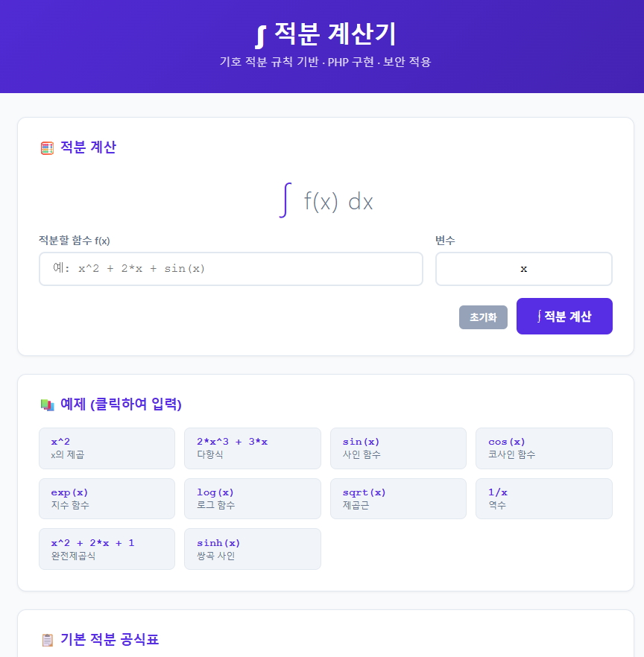Pick the cos(x) 코사인 함수 example
Screen dimensions: 644x657
tap(543, 448)
